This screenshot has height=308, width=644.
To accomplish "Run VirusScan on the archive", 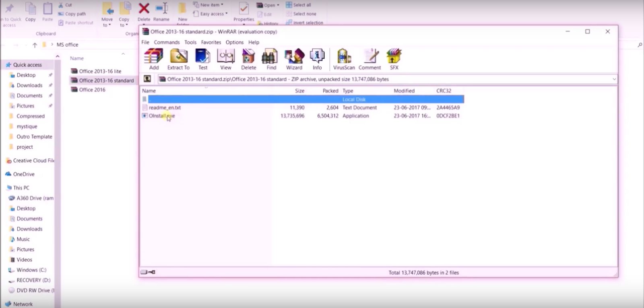I will coord(344,59).
